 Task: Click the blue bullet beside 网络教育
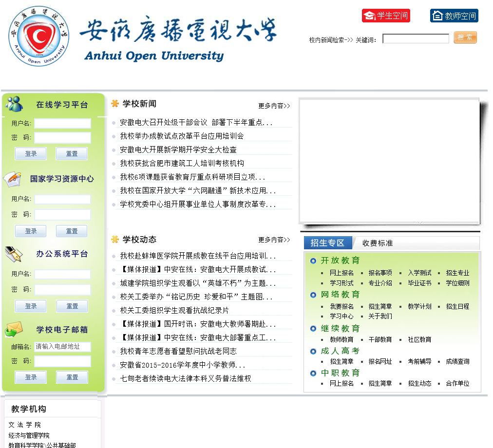pos(313,295)
